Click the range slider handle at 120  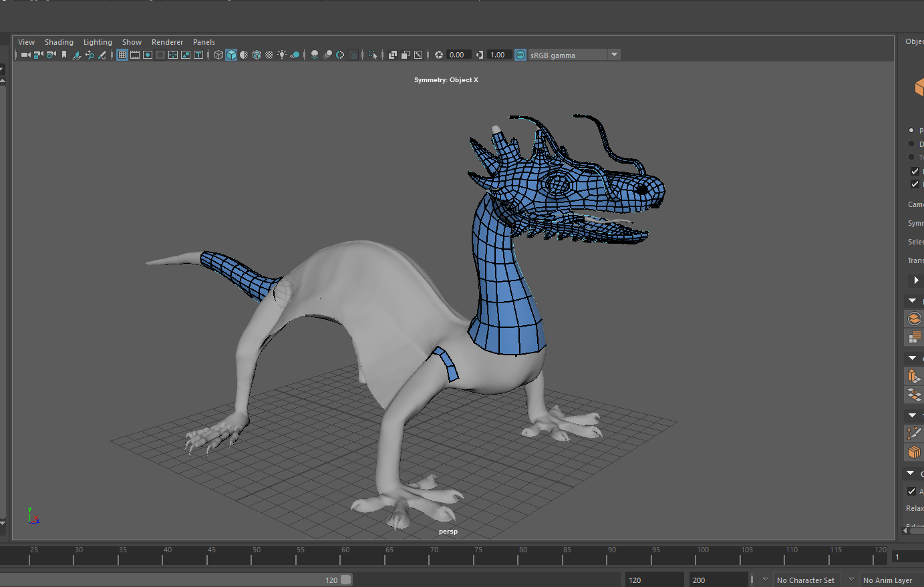click(345, 580)
